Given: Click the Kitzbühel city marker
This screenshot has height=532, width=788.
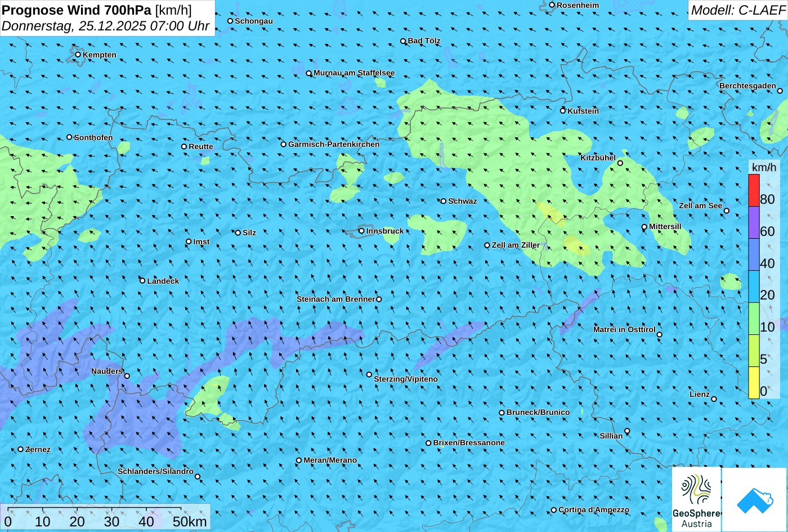Looking at the screenshot, I should (x=620, y=163).
